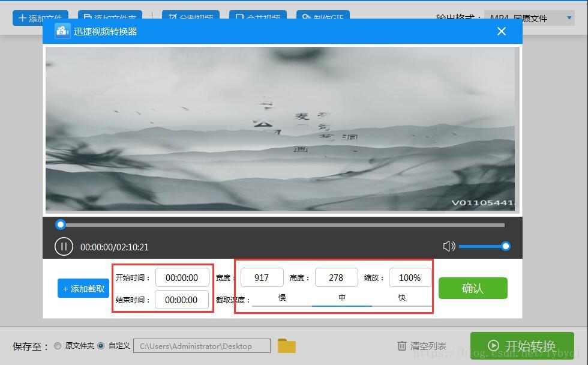The width and height of the screenshot is (588, 365).
Task: Click the playback time 00:00:00/02:10:21
Action: [115, 247]
